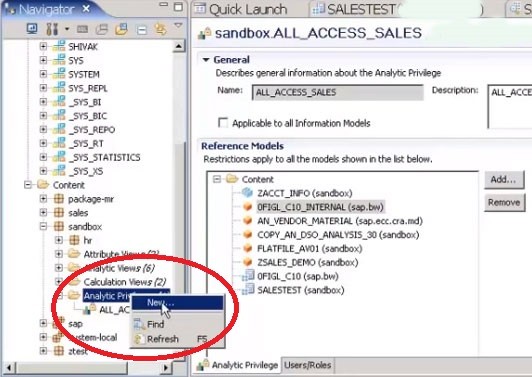
Task: Open the administration tools icon in Navigator toolbar
Action: [52, 29]
